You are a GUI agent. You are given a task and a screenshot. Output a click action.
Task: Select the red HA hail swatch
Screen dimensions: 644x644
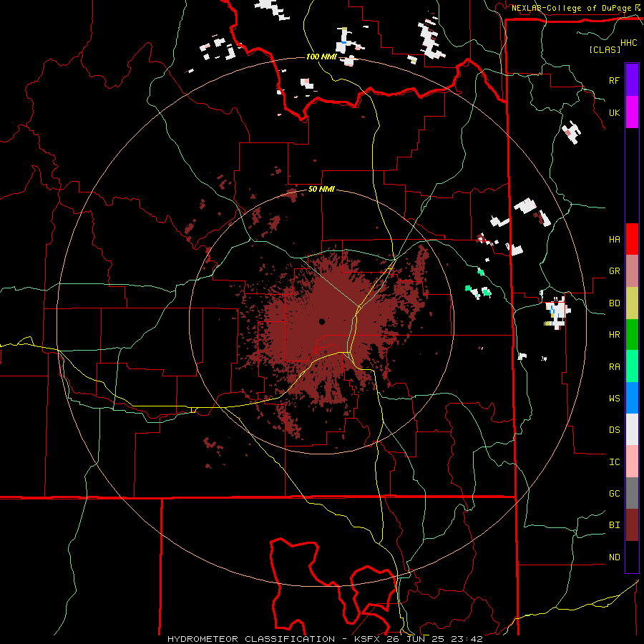pos(632,239)
